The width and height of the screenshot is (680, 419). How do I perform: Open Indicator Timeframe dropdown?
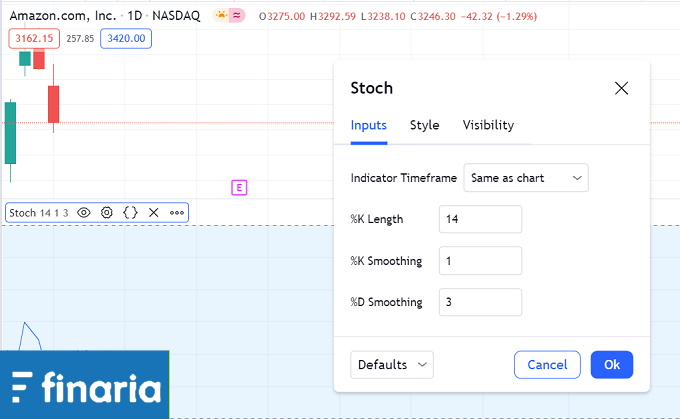(x=526, y=178)
